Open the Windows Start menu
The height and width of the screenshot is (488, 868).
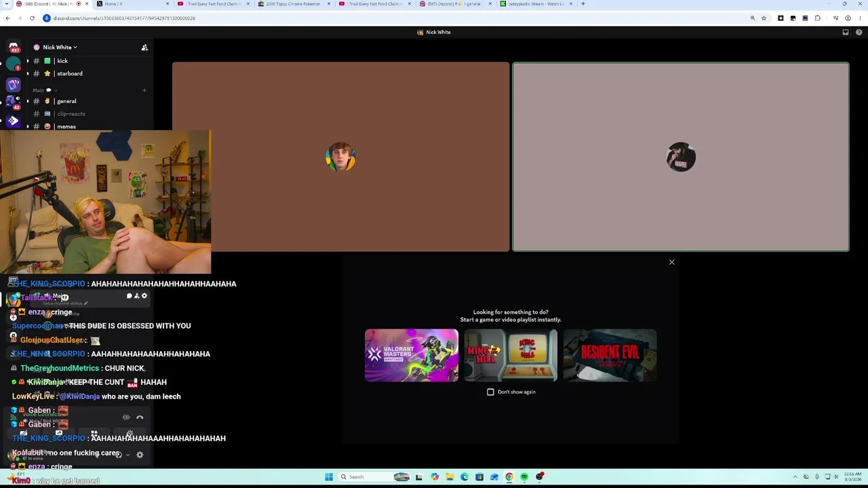pos(329,477)
